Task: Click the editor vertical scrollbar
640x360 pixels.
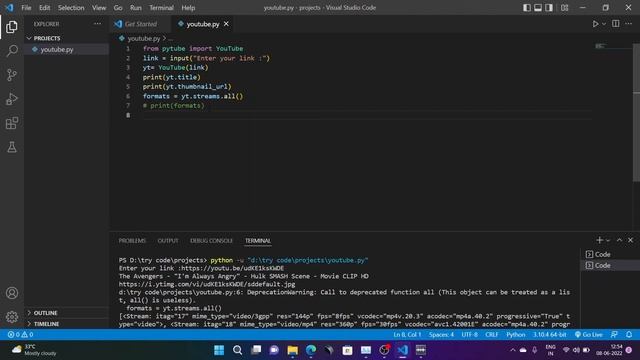Action: (x=636, y=112)
